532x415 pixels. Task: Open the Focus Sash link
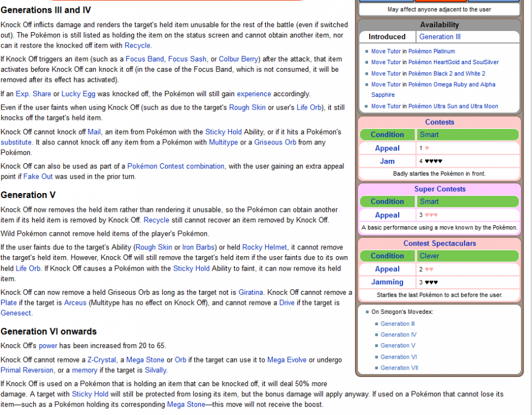pyautogui.click(x=187, y=59)
